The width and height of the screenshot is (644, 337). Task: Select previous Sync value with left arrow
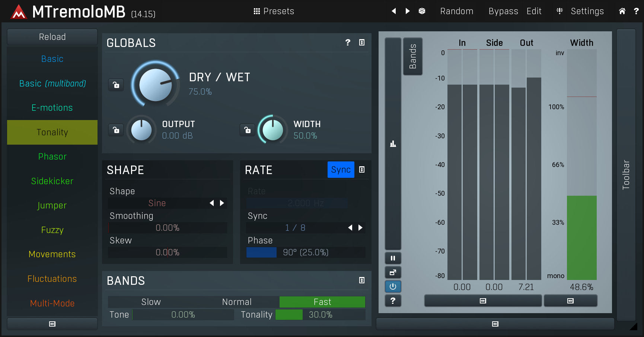[350, 228]
